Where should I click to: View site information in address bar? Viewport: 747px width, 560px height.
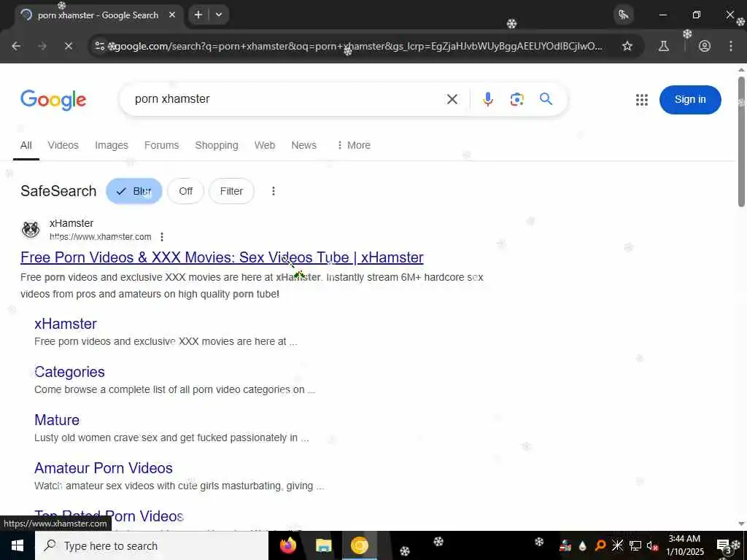pos(99,46)
